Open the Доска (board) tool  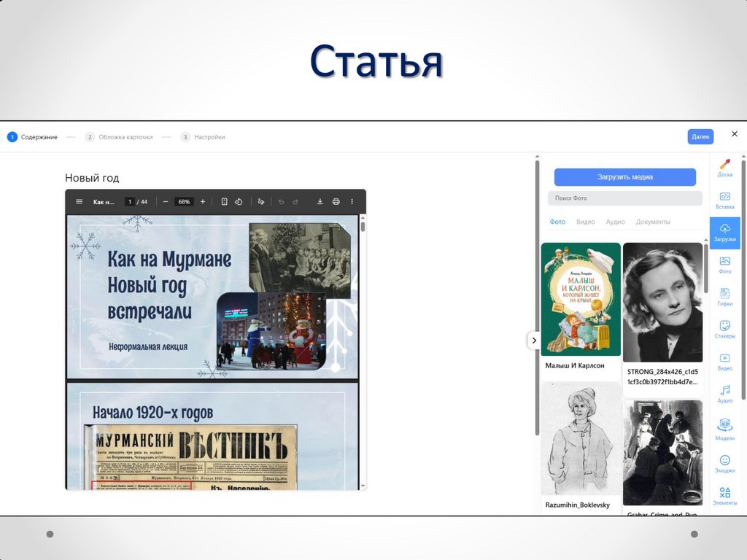(724, 168)
